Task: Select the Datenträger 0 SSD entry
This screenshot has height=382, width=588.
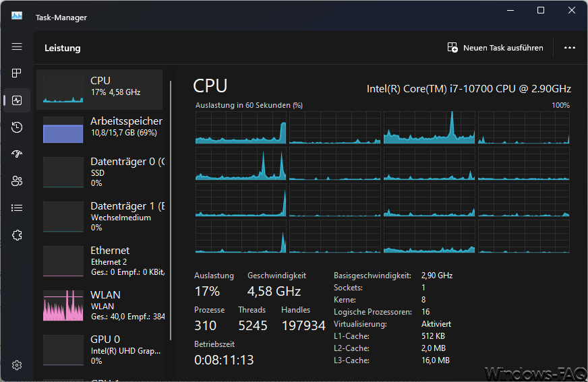Action: click(x=99, y=172)
